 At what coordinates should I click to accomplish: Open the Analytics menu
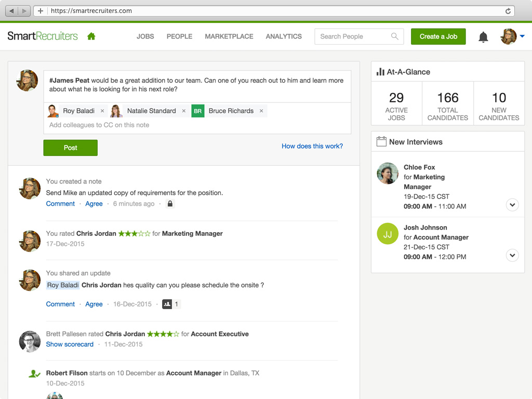point(284,36)
